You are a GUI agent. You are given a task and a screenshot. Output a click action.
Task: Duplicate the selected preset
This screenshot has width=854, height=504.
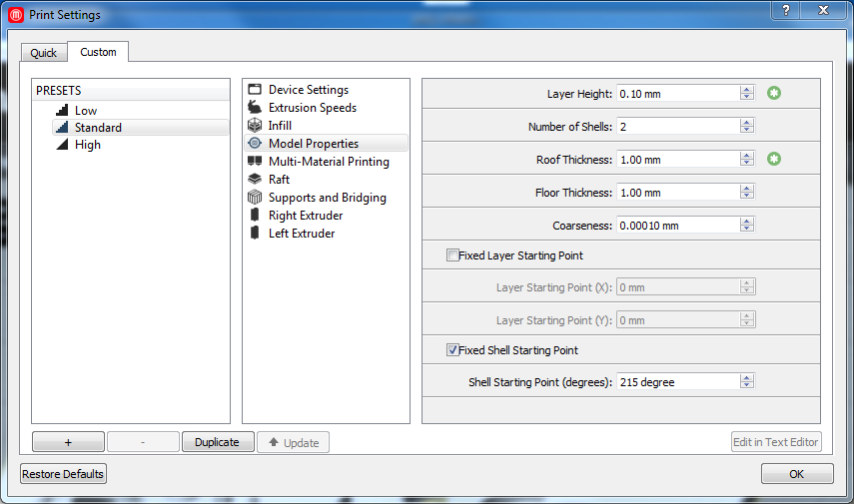pyautogui.click(x=218, y=442)
